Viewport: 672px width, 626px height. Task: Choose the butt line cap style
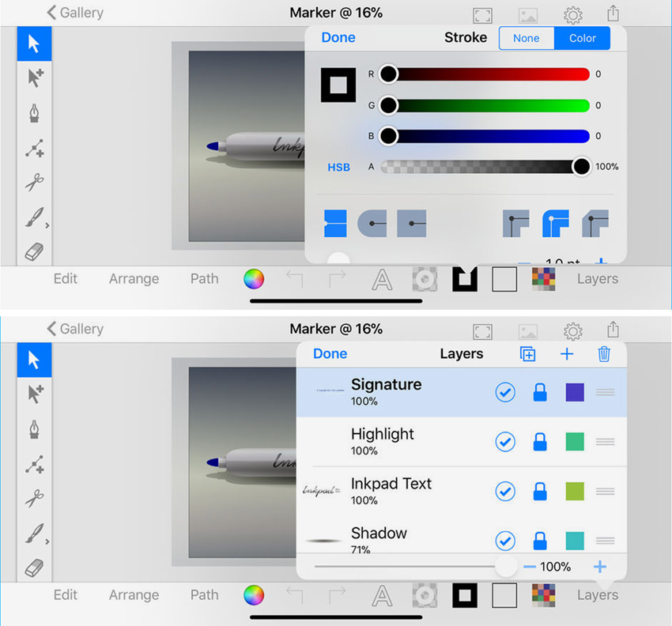335,223
